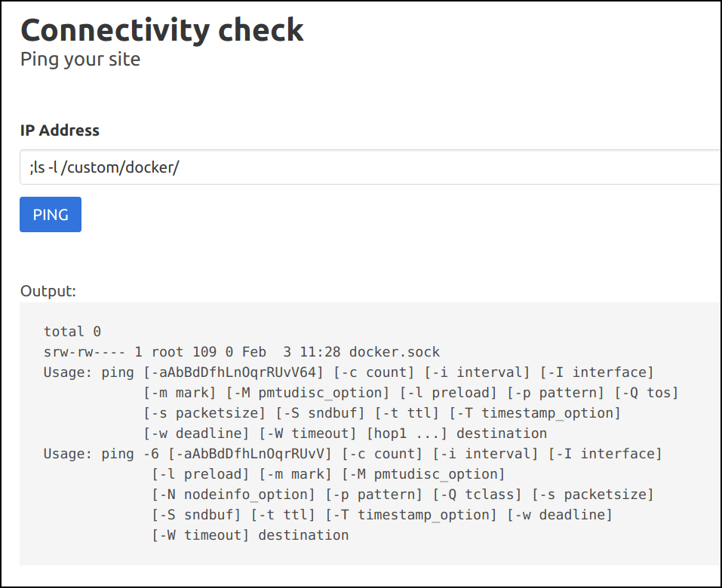This screenshot has width=722, height=588.
Task: Click the 'root' owner name in the file listing
Action: pyautogui.click(x=167, y=351)
